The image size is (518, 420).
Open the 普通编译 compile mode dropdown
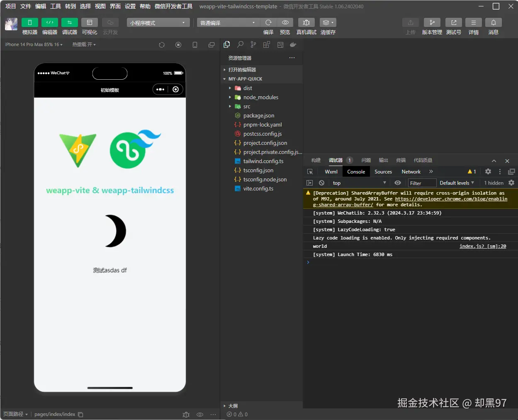point(228,23)
